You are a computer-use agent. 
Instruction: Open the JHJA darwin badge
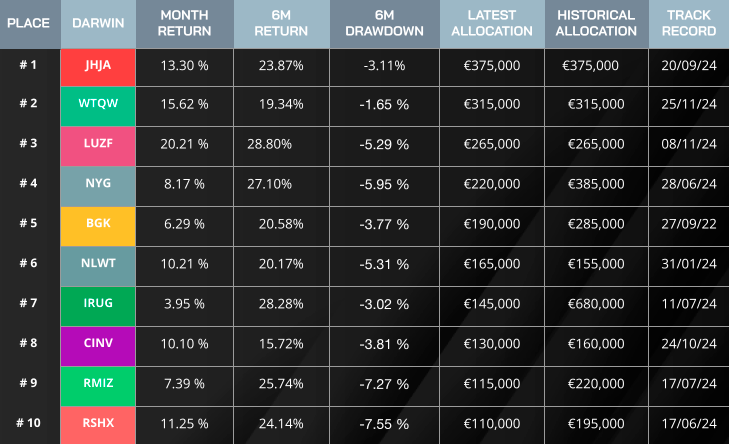[x=98, y=65]
